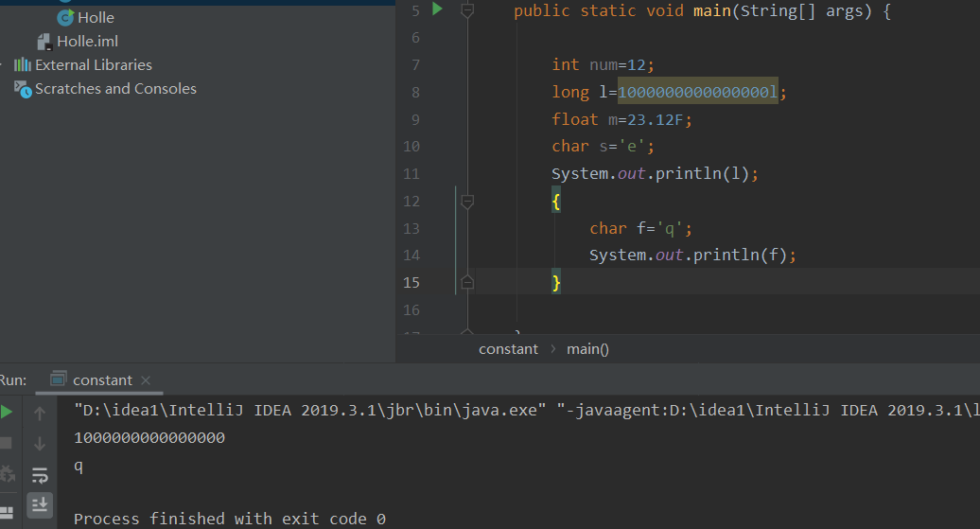Click 'Process finished with exit code 0'

click(x=230, y=519)
